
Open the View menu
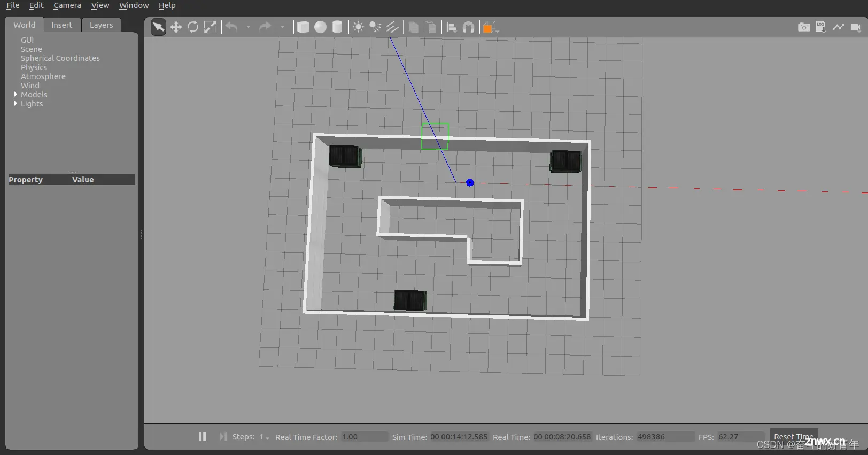click(x=100, y=5)
